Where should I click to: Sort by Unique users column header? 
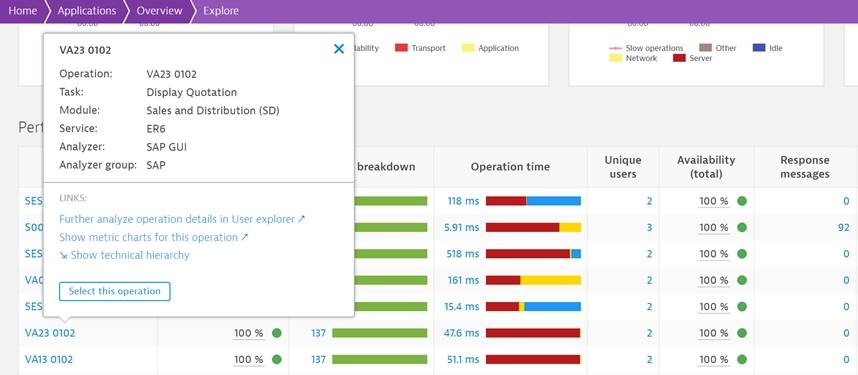623,167
